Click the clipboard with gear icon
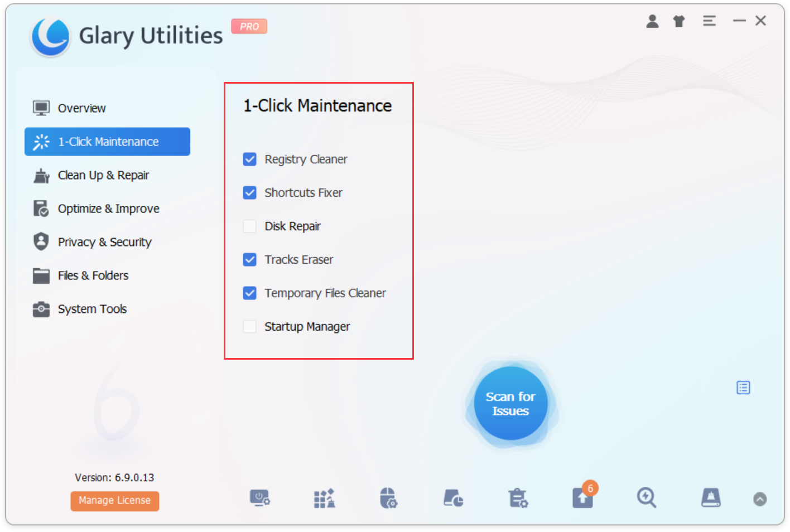 [518, 497]
